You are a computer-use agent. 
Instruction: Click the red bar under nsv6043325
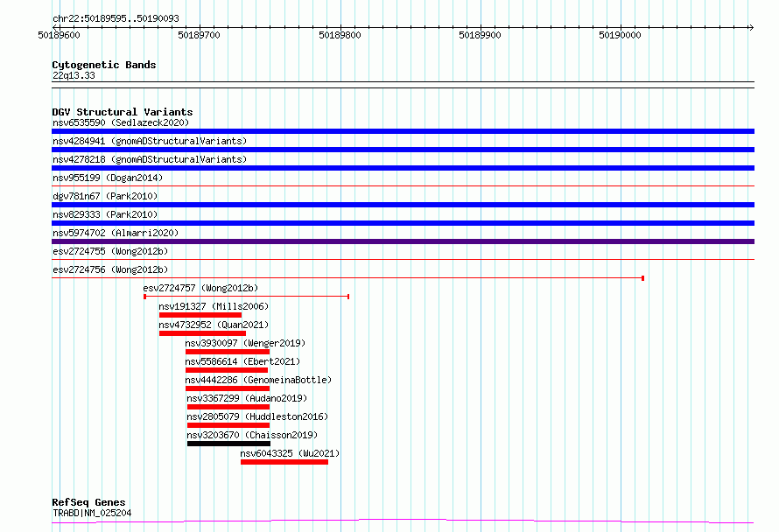(x=284, y=462)
